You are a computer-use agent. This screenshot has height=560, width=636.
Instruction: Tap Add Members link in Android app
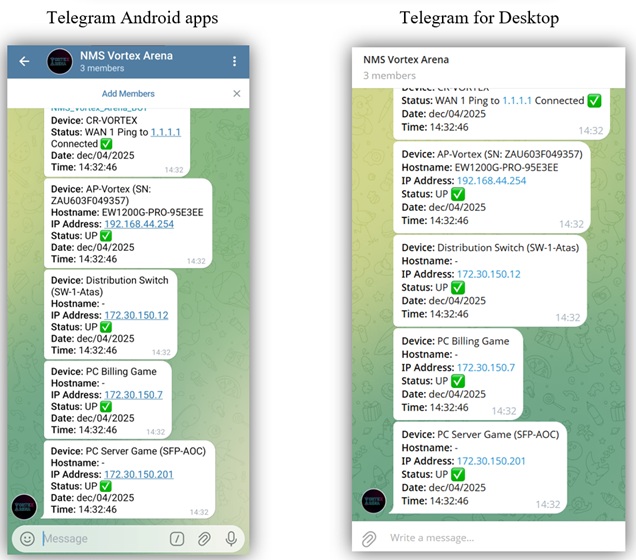click(128, 94)
